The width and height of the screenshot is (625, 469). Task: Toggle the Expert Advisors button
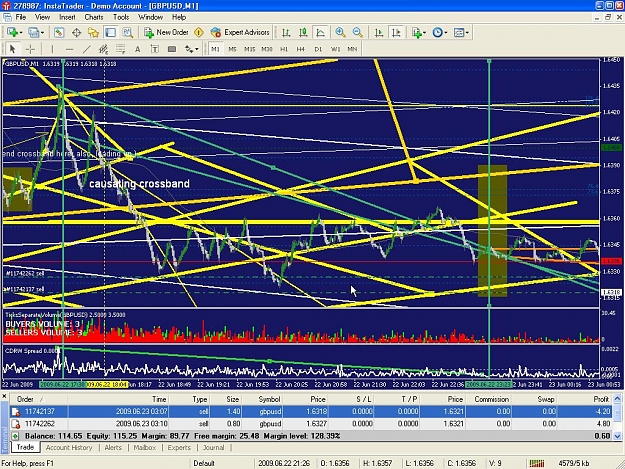(x=240, y=32)
